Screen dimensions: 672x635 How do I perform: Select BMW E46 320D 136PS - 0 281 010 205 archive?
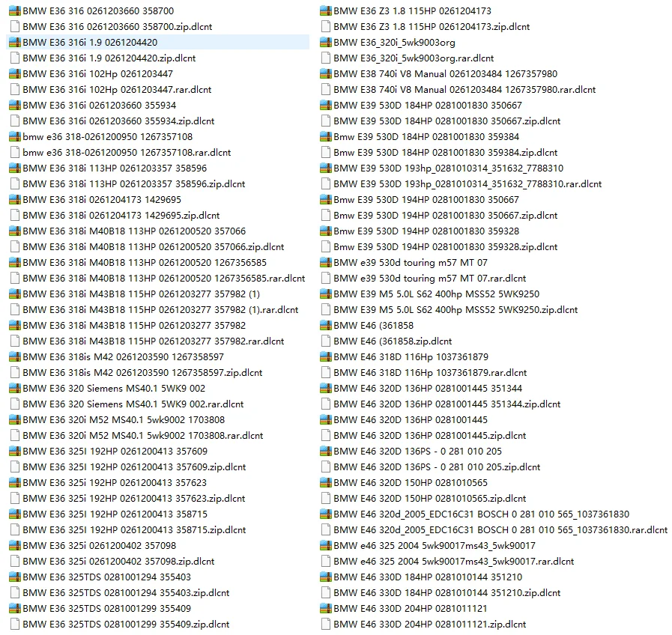411,452
